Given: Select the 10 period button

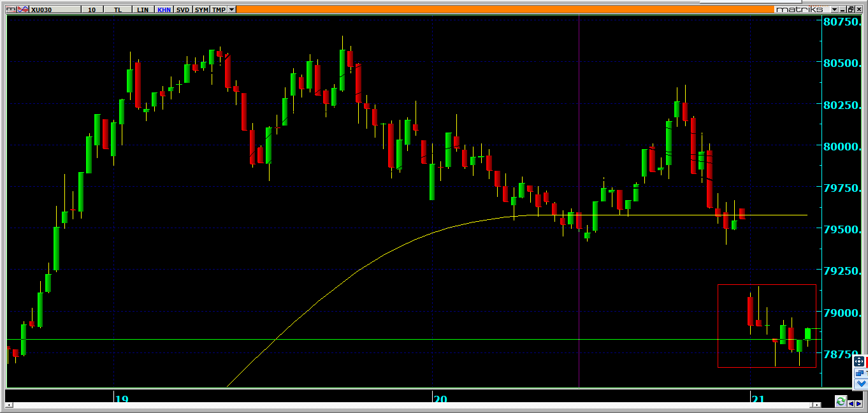Looking at the screenshot, I should click(x=92, y=10).
